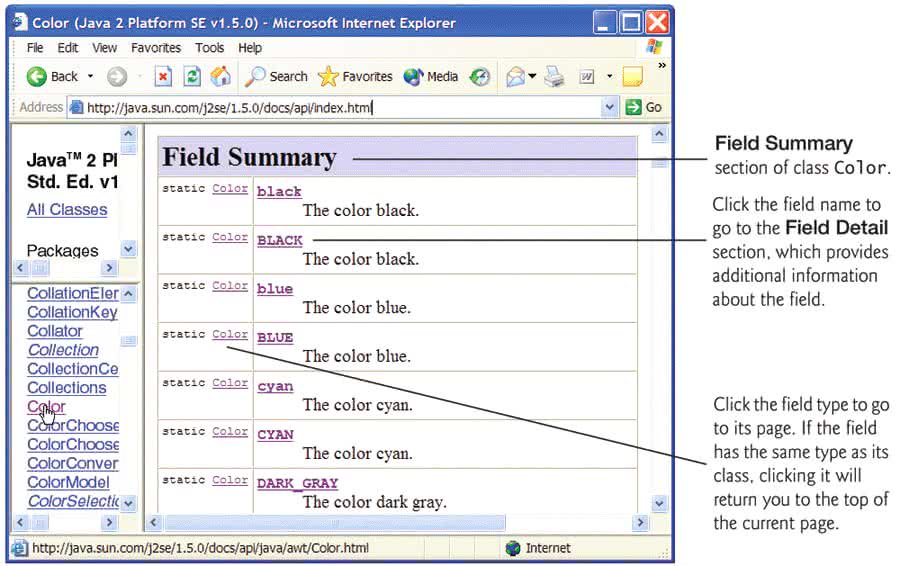The height and width of the screenshot is (566, 900).
Task: Click scroll-up arrow of the class list frame
Action: click(129, 293)
